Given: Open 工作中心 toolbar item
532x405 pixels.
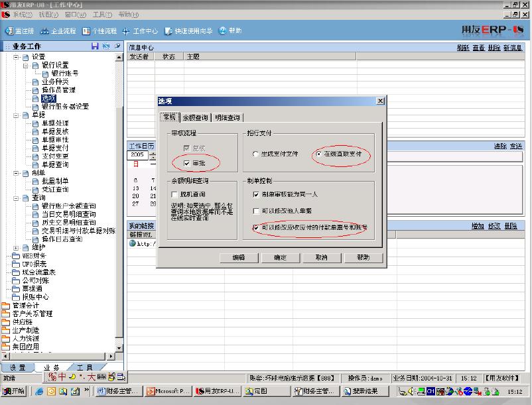Looking at the screenshot, I should (x=140, y=31).
